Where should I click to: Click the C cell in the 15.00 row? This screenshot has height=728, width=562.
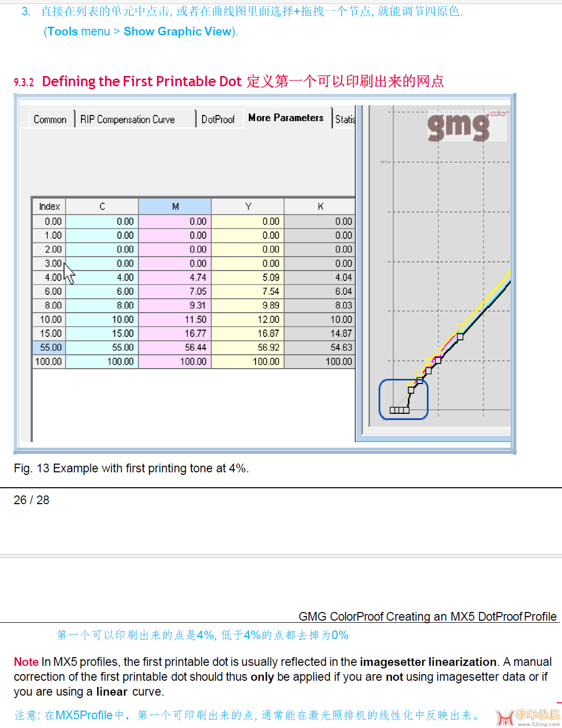102,333
